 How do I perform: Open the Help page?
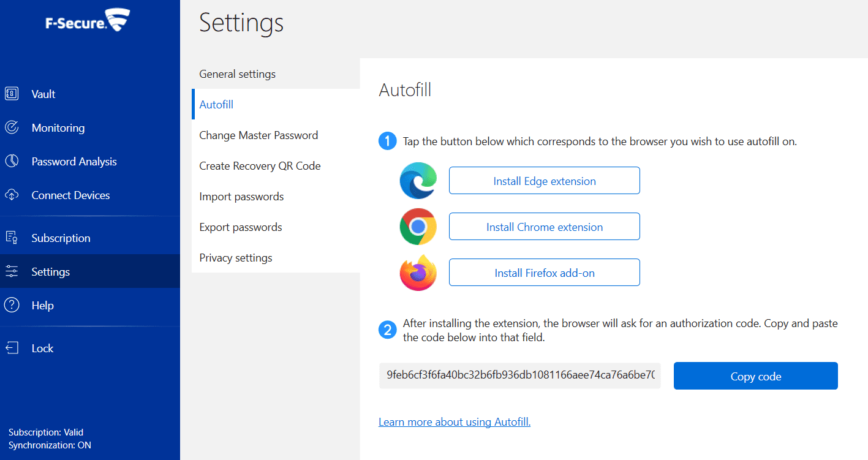coord(90,305)
